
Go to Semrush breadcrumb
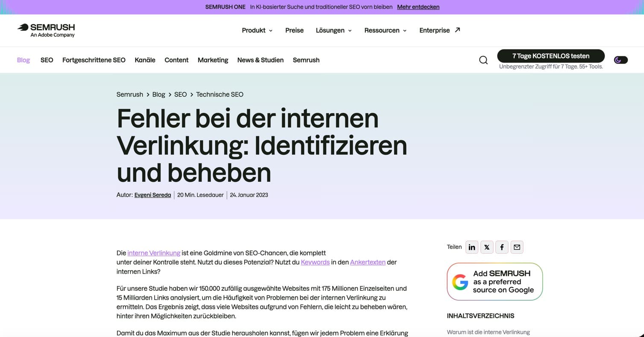130,95
